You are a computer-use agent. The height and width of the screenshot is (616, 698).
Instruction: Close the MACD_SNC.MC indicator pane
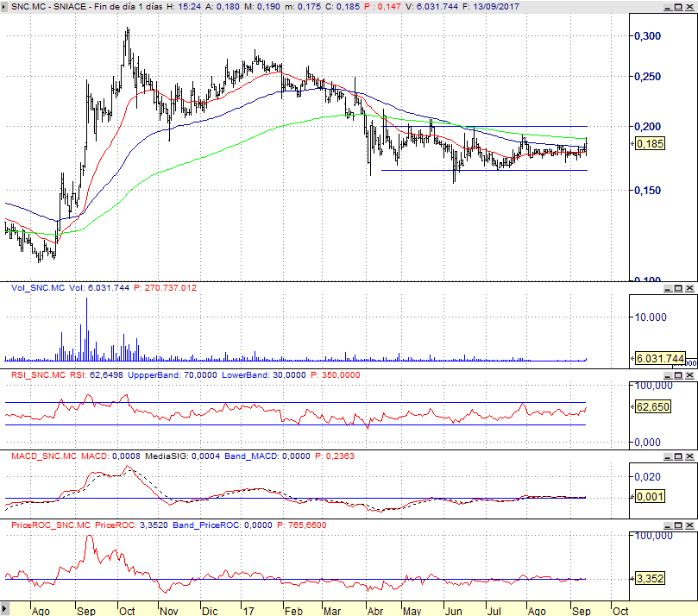[690, 455]
